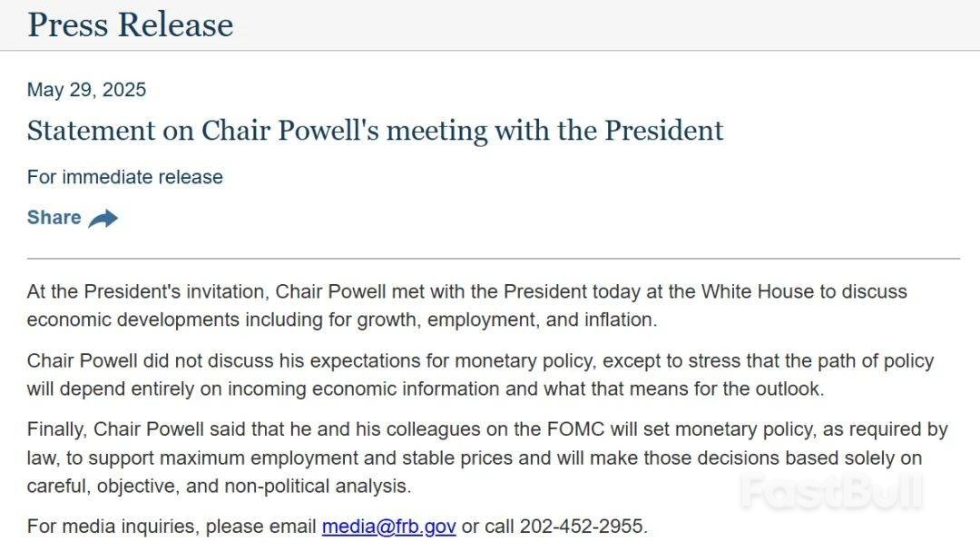Click the Share arrow icon
Screen dimensions: 980x551
click(103, 218)
